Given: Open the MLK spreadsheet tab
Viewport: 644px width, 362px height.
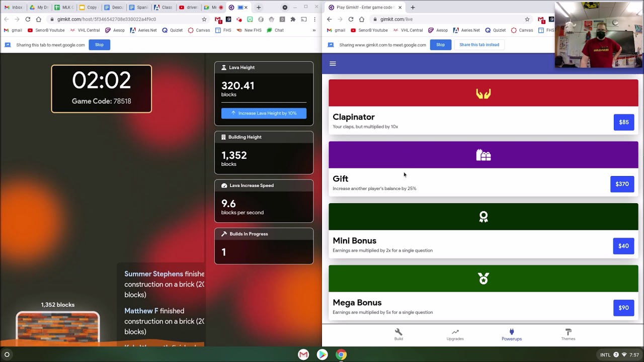Looking at the screenshot, I should (x=63, y=8).
